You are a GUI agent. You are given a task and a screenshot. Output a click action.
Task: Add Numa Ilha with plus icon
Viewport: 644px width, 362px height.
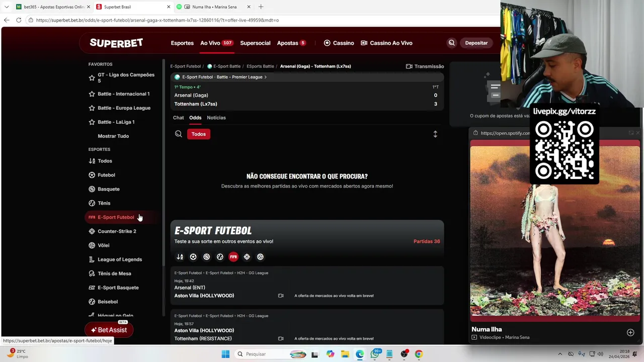point(630,333)
